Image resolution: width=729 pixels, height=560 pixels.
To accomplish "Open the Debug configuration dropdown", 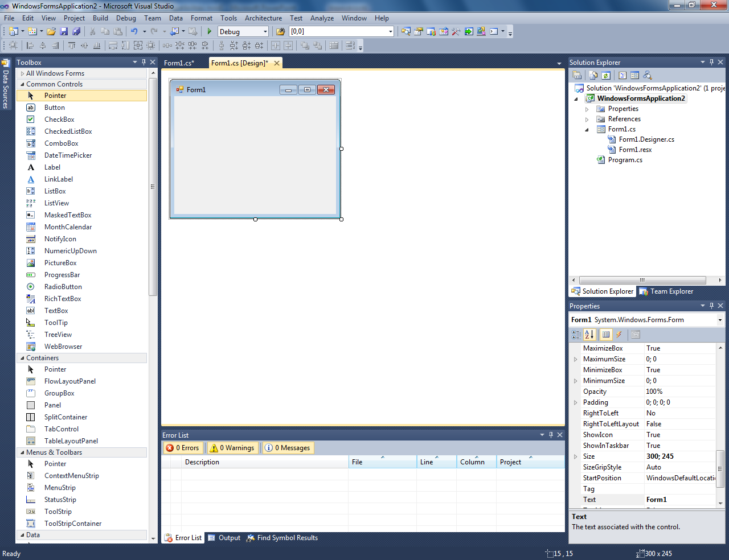I will pyautogui.click(x=265, y=31).
